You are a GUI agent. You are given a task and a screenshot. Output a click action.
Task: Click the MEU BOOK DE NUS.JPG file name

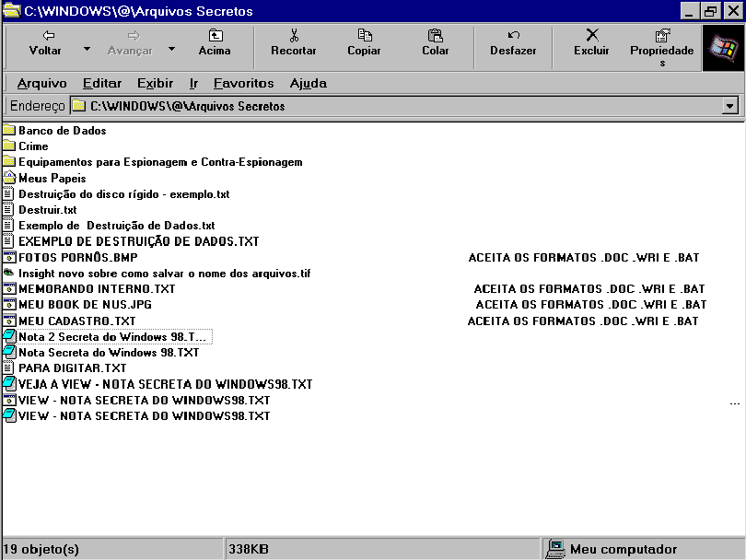coord(85,305)
